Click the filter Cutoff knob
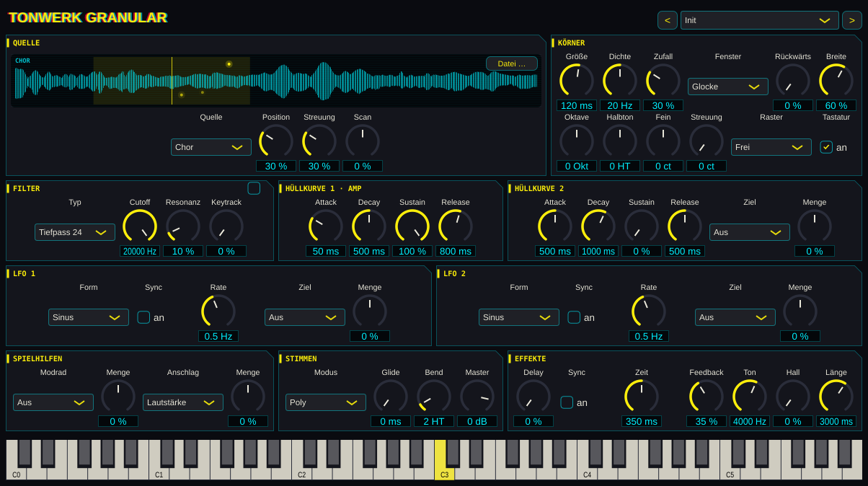 140,226
